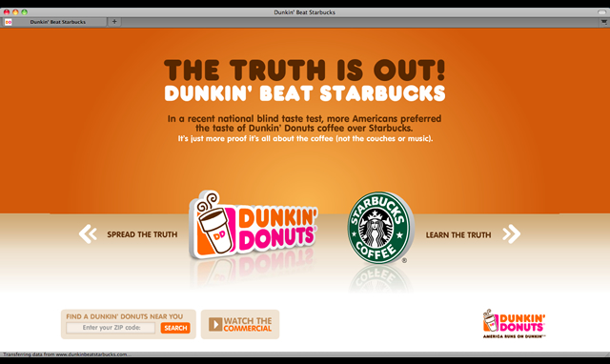Screen dimensions: 610x364
Task: Click the orange Search button
Action: tap(175, 328)
